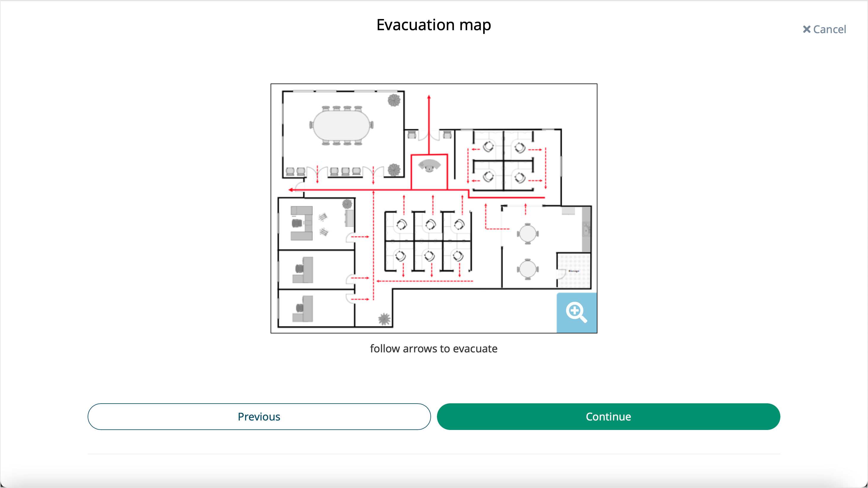Viewport: 868px width, 488px height.
Task: Click the 'Evacuation map' heading
Action: [434, 25]
